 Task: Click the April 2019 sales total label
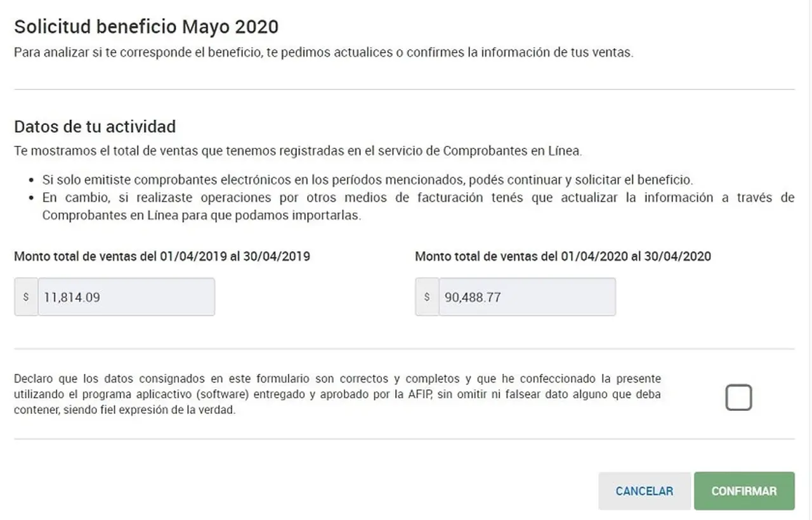(162, 257)
